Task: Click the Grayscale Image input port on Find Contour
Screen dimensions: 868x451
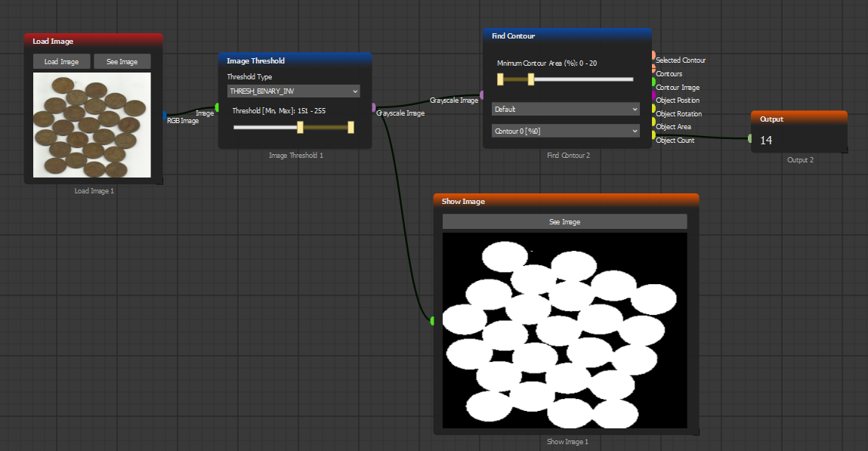Action: (482, 94)
